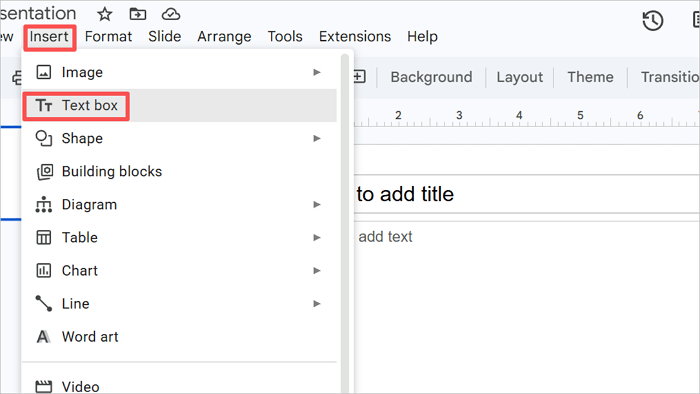Expand the Table submenu arrow
Image resolution: width=700 pixels, height=394 pixels.
click(x=317, y=237)
